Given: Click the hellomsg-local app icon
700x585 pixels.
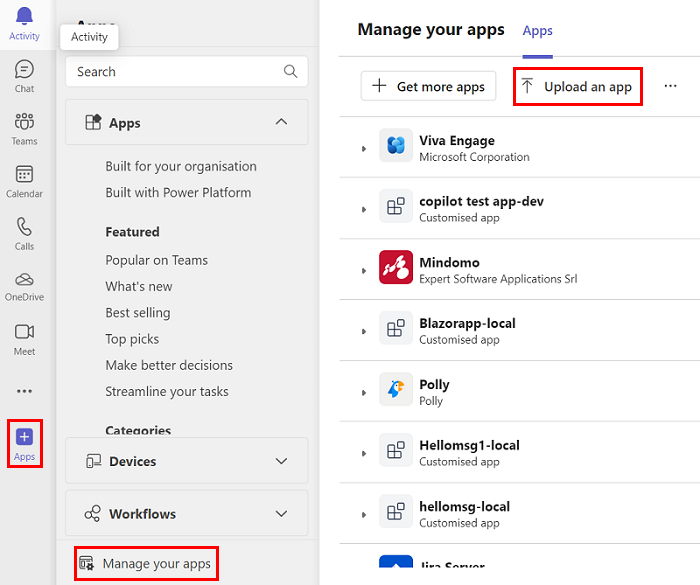Looking at the screenshot, I should point(396,511).
